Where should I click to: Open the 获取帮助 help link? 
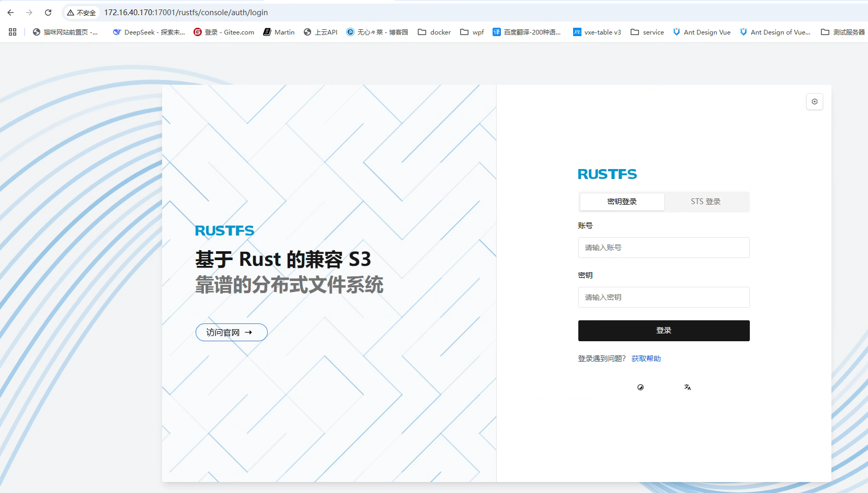click(x=646, y=358)
